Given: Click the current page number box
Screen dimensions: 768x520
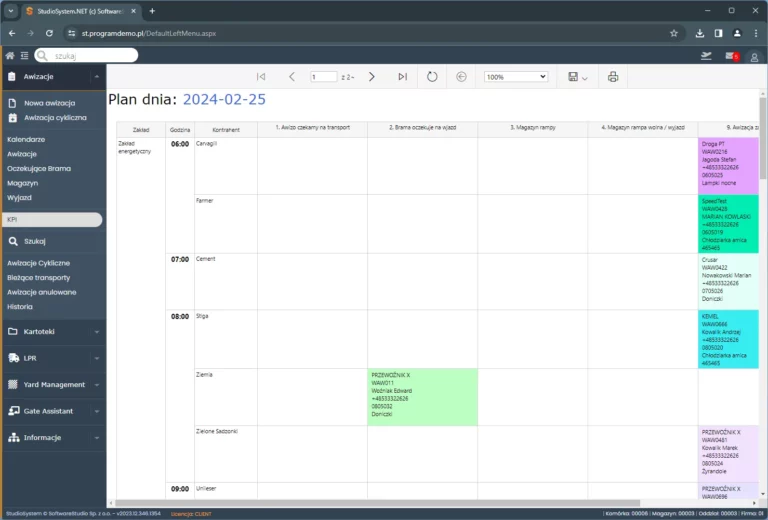Looking at the screenshot, I should (x=323, y=77).
